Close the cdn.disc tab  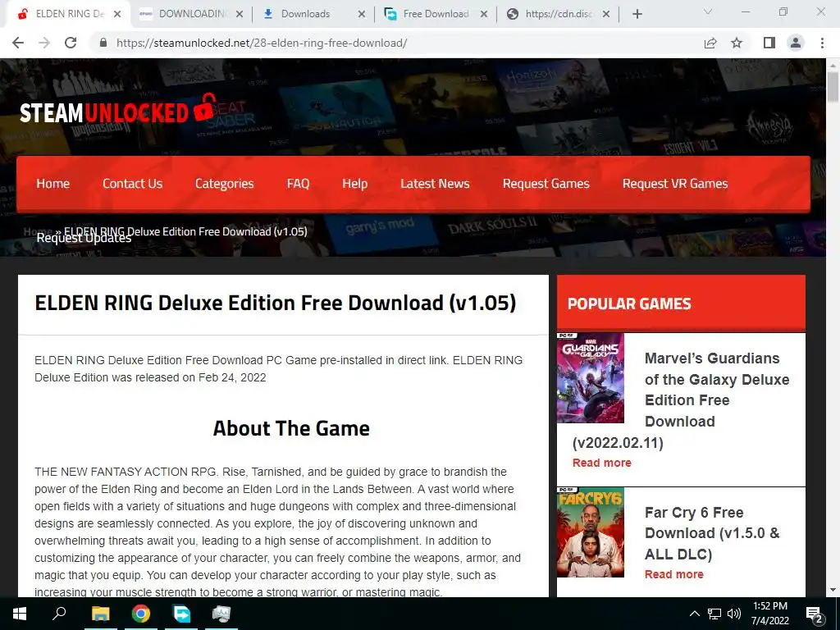tap(606, 14)
